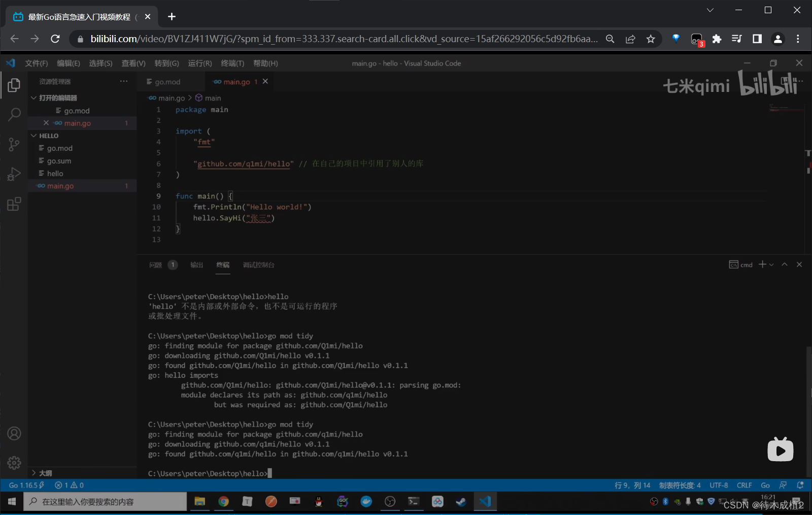This screenshot has height=515, width=812.
Task: Click the 制表符长度: 4 indentation setting
Action: [x=680, y=485]
